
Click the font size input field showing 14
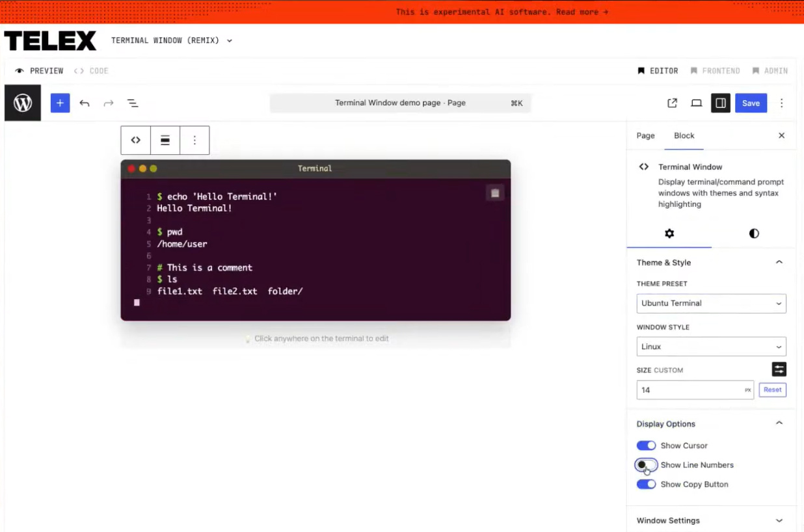[690, 390]
